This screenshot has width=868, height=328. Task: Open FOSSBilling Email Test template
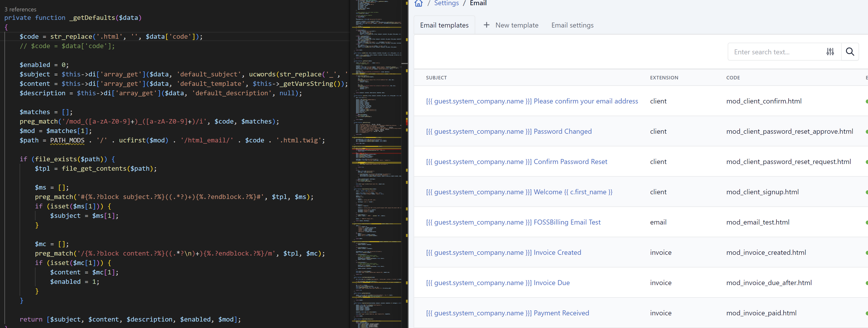(x=513, y=222)
